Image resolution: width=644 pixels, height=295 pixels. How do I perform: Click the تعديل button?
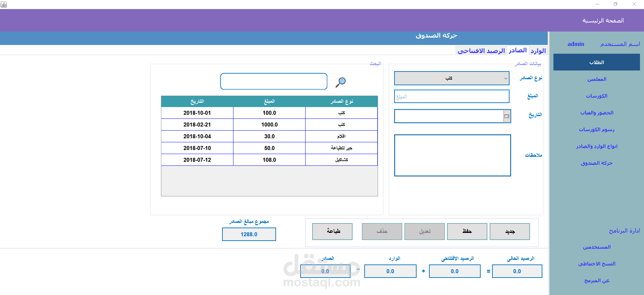tap(425, 232)
